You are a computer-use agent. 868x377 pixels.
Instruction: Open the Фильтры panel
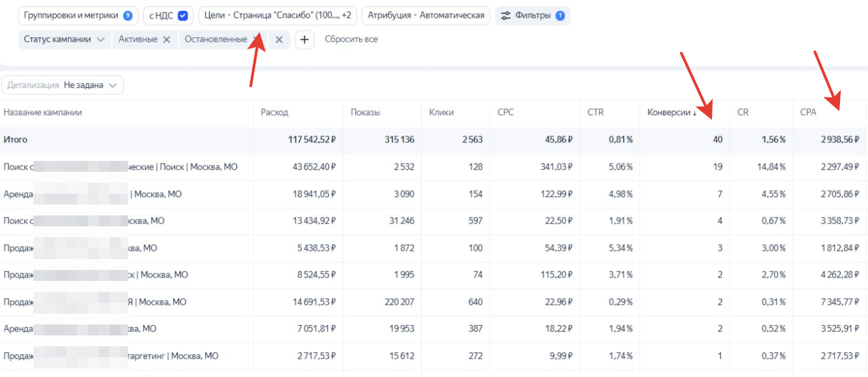[533, 15]
